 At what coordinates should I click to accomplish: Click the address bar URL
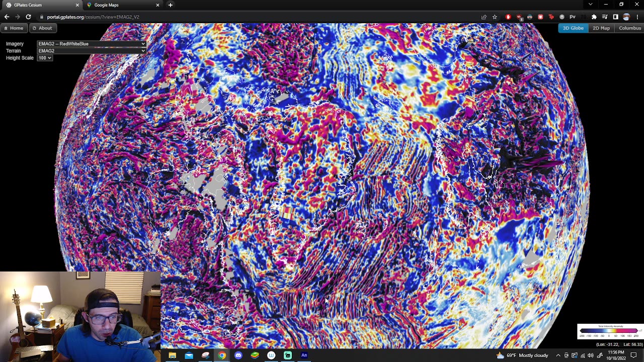93,17
